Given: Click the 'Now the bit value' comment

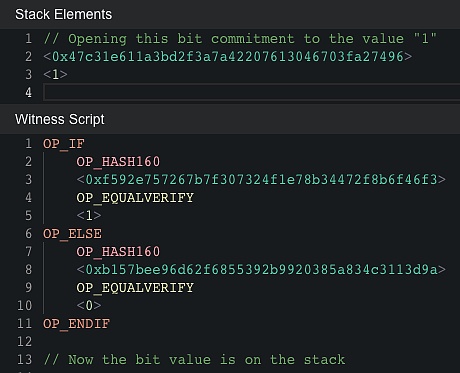Looking at the screenshot, I should (x=194, y=360).
